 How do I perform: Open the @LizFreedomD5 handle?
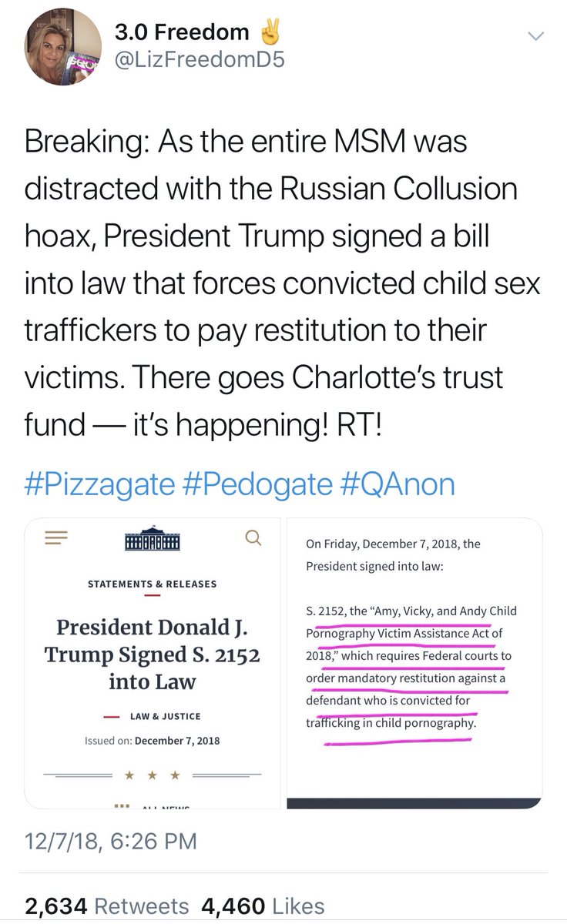click(x=200, y=59)
